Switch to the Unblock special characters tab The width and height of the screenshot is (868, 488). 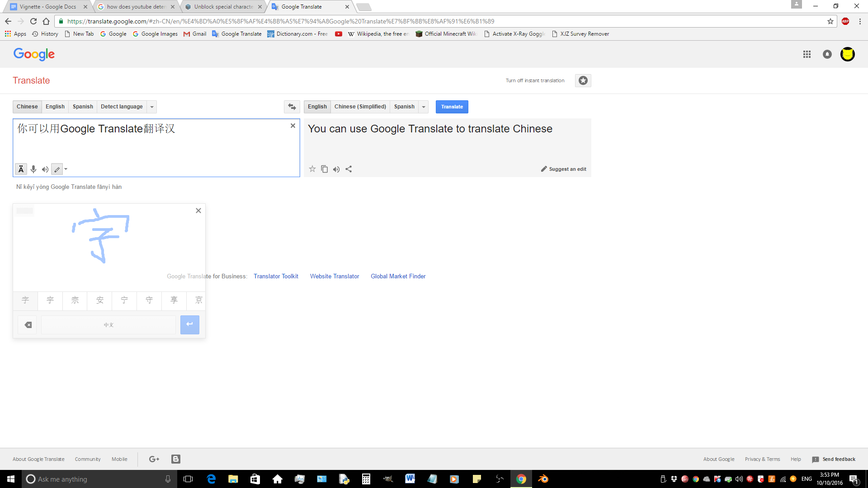(x=224, y=7)
